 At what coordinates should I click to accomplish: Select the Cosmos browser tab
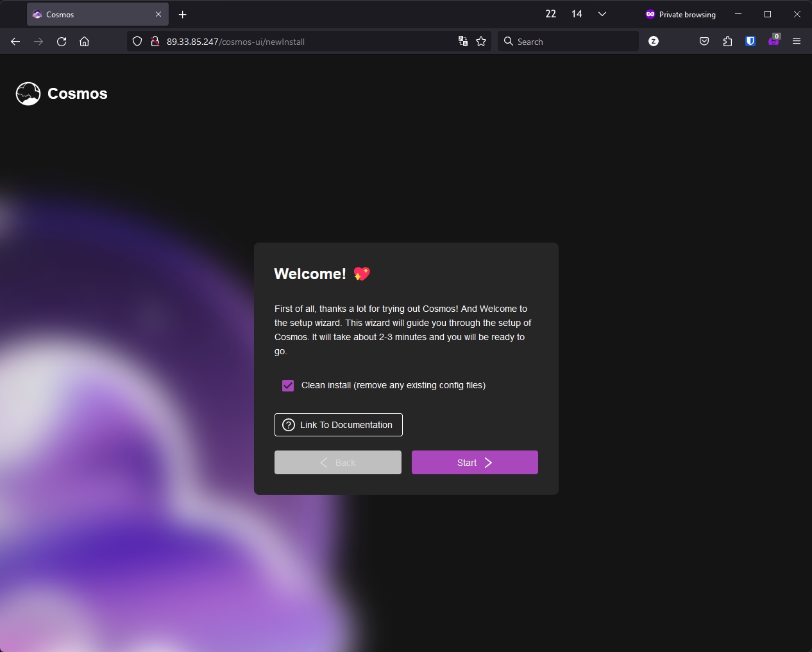tap(97, 14)
